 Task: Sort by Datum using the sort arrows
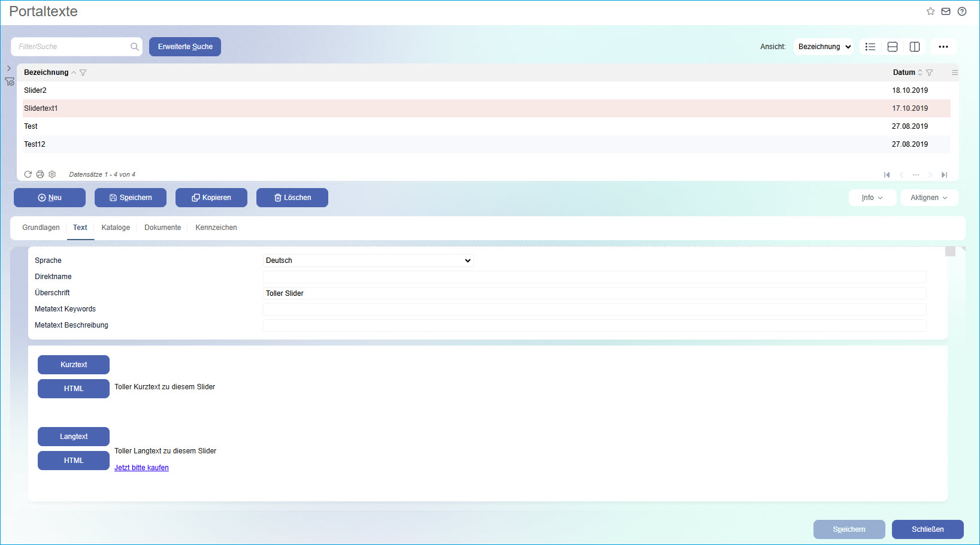pos(920,72)
